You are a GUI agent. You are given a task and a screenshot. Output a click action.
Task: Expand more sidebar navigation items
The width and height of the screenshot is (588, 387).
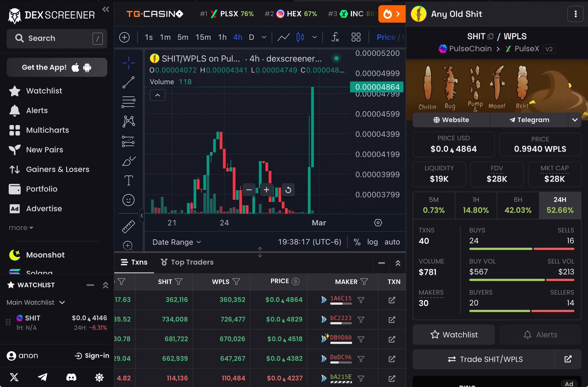[x=21, y=228]
